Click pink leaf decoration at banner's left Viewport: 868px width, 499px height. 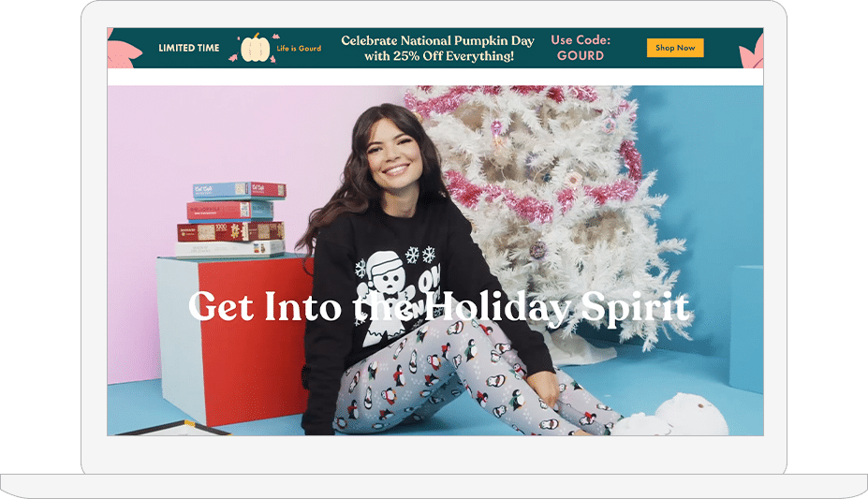(123, 51)
